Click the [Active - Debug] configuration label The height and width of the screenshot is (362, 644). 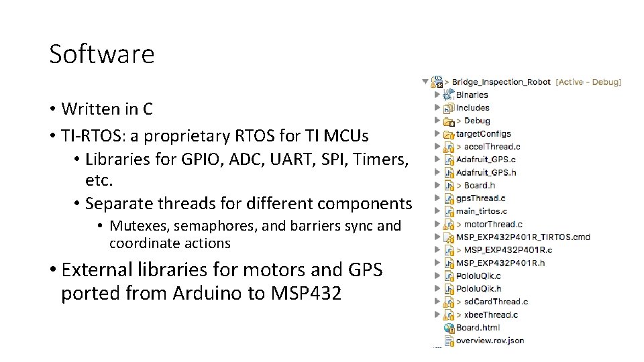pos(588,82)
